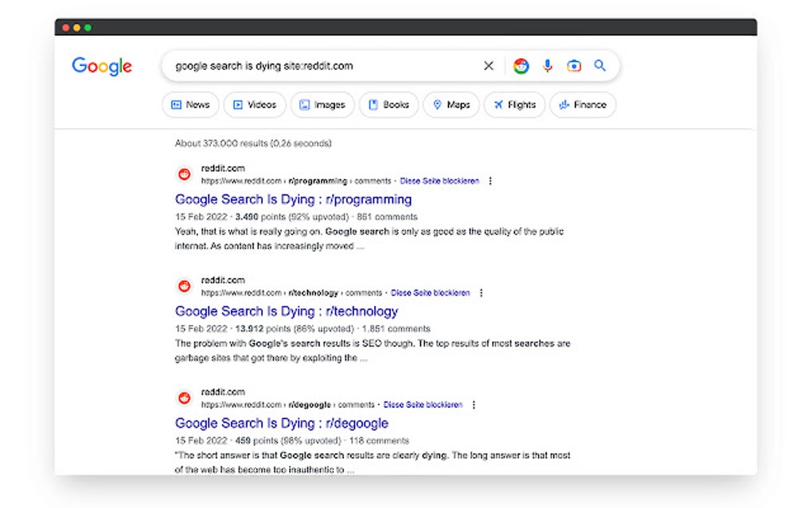Open the three-dot options for the r/technology result
This screenshot has width=812, height=508.
(481, 292)
